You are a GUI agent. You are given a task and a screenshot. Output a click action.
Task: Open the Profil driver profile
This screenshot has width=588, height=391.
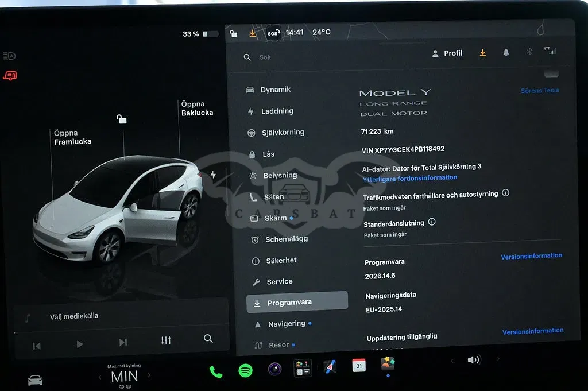447,53
